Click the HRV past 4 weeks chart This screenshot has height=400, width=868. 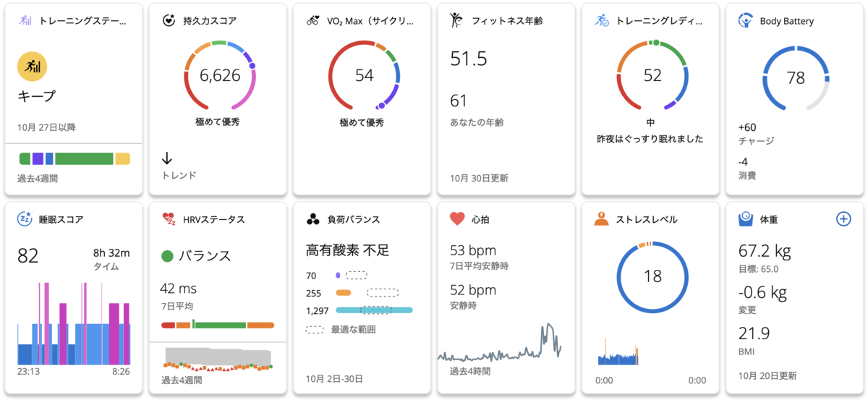pos(218,359)
